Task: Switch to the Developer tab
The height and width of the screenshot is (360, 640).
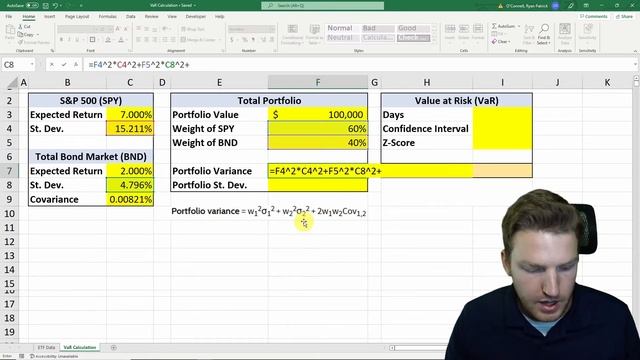Action: pos(196,17)
